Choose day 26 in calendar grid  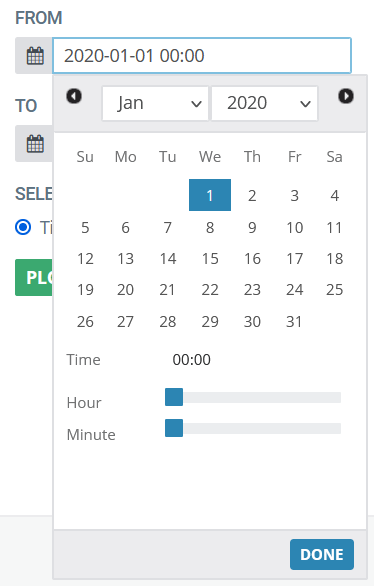click(85, 321)
